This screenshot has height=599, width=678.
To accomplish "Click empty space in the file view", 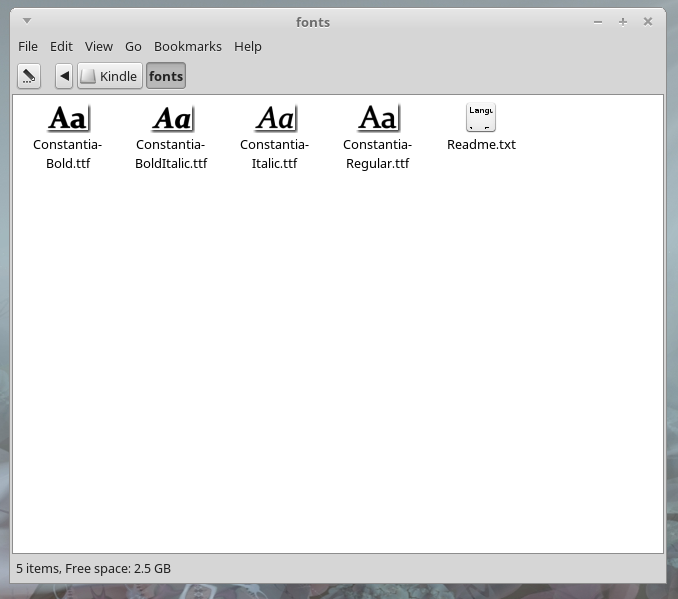I will pos(340,360).
